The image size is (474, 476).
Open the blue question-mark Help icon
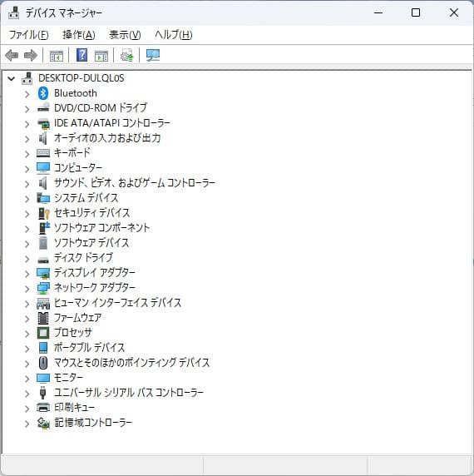(x=81, y=55)
